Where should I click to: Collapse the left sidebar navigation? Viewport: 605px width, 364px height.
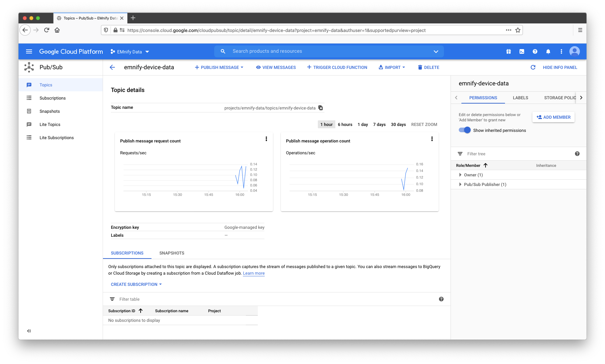click(29, 331)
